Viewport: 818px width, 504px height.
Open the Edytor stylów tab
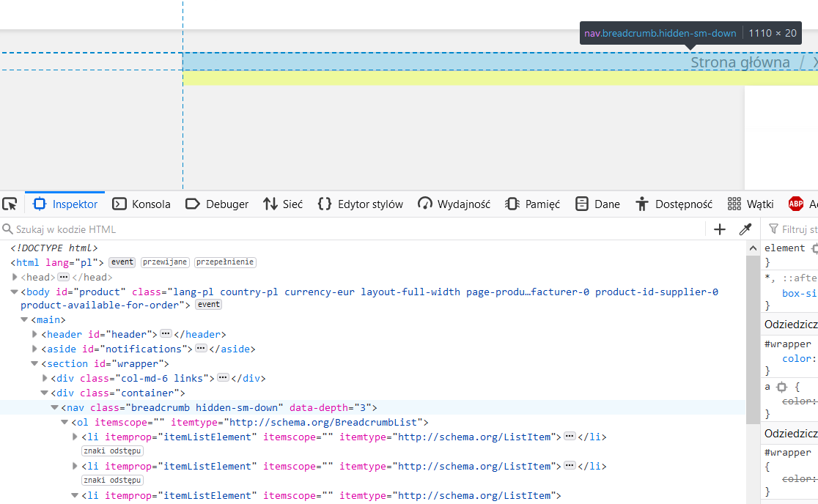pos(361,204)
